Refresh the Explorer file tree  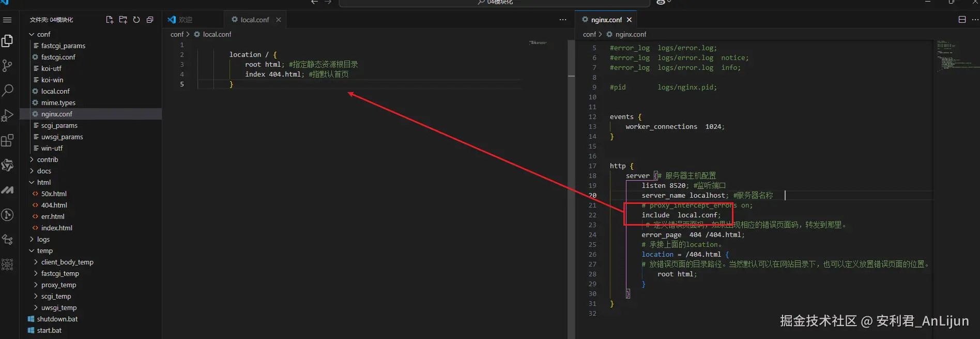pyautogui.click(x=136, y=20)
